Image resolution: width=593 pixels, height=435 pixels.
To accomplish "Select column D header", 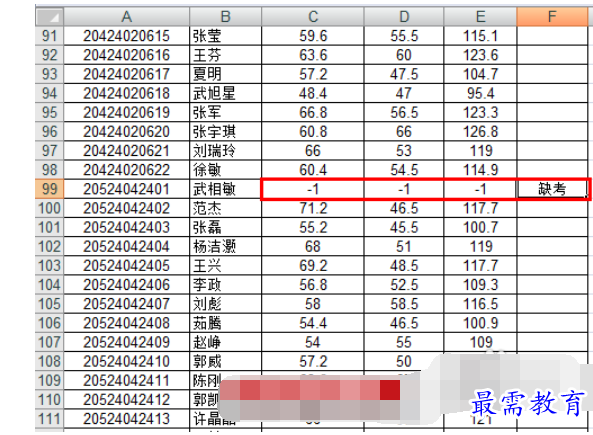I will (x=404, y=17).
